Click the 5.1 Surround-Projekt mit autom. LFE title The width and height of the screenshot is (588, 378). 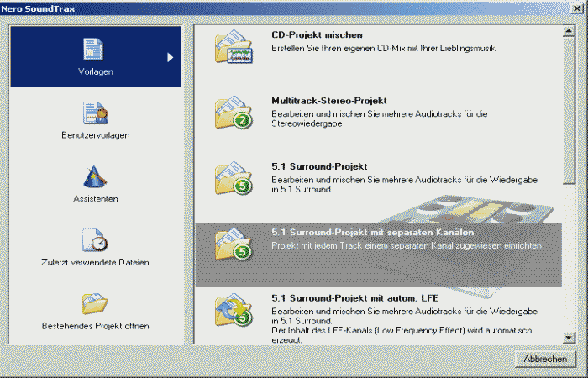point(355,298)
